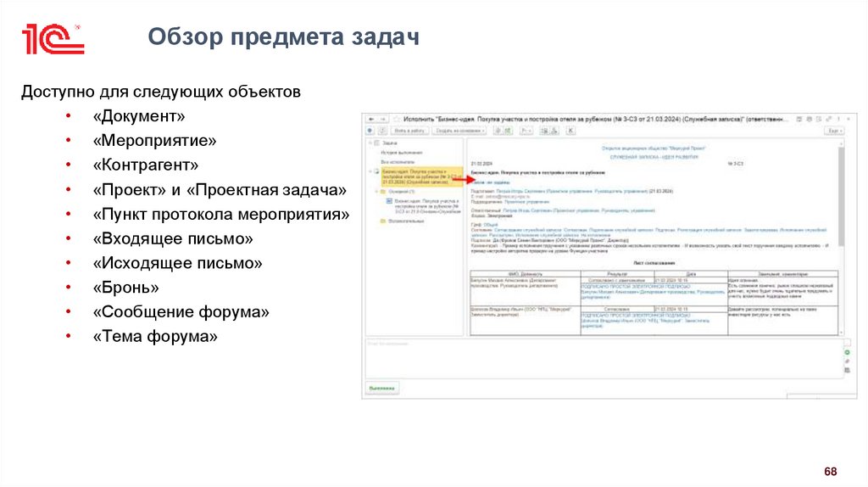Click the round blue icon in the task toolbar
Screen dimensions: 868x487
tap(370, 131)
